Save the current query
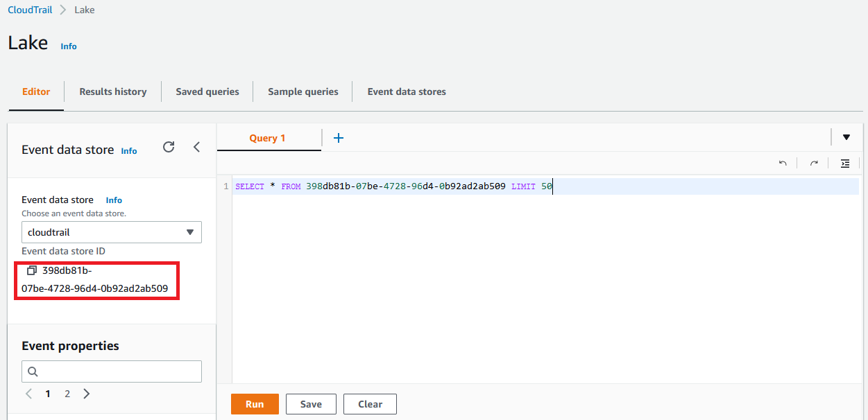Image resolution: width=868 pixels, height=420 pixels. pyautogui.click(x=311, y=404)
